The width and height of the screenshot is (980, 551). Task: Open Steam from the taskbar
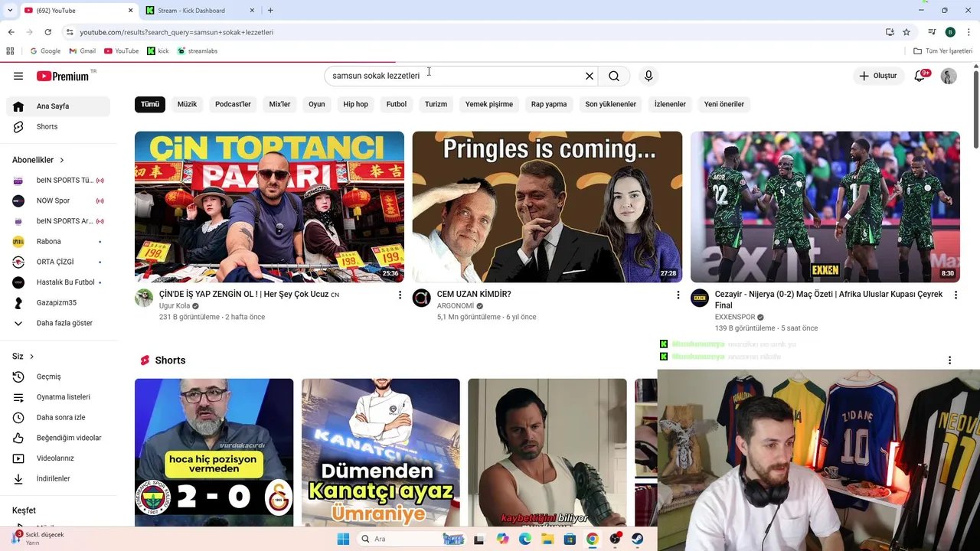[x=637, y=539]
